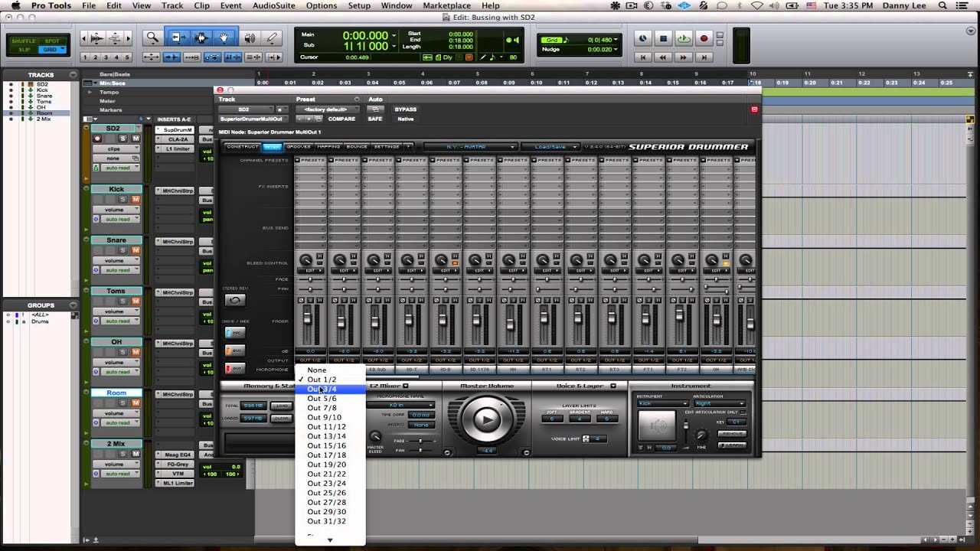Click the Wi-Fi icon in menu bar

(756, 5)
